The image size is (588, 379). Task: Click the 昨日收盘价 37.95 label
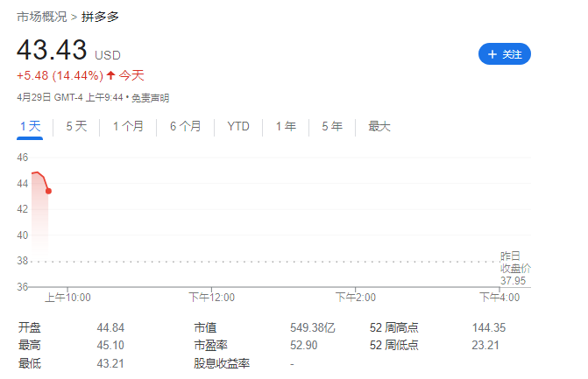[x=515, y=269]
